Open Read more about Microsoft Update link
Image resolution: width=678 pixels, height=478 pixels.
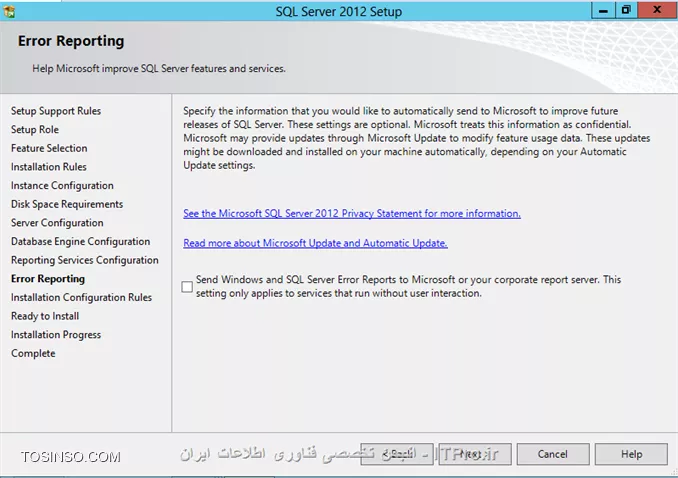[315, 243]
